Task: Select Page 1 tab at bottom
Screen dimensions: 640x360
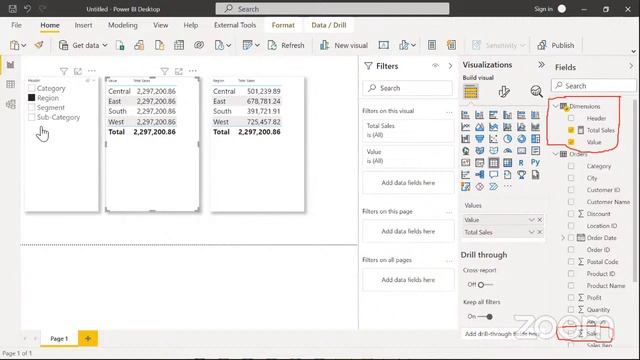Action: (59, 338)
